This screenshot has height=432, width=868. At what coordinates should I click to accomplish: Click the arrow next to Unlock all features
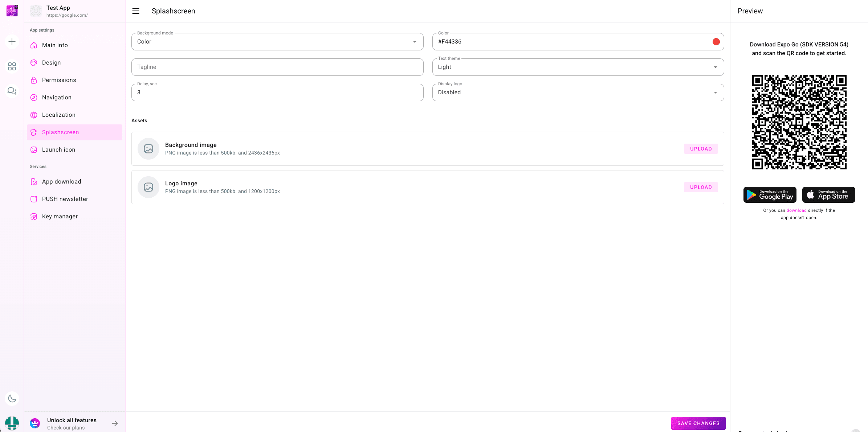[x=115, y=423]
